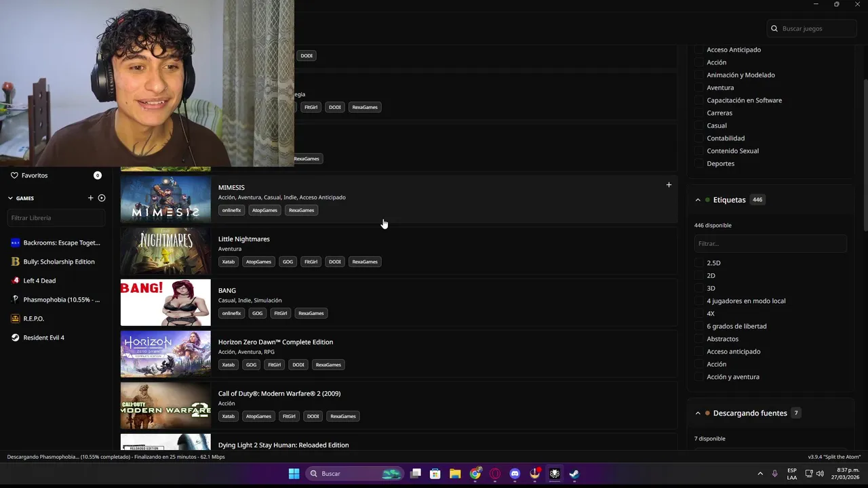This screenshot has height=488, width=868.
Task: Click the magnifier icon in Buscar juegos
Action: [774, 28]
